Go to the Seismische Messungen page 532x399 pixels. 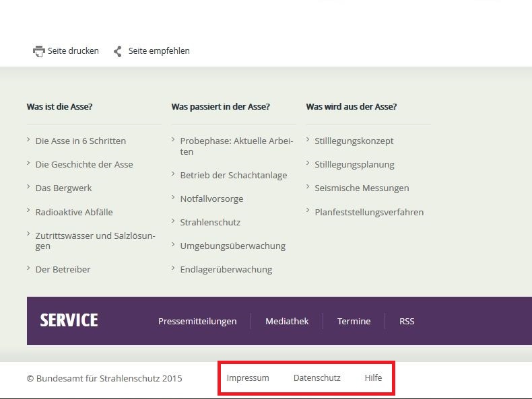tap(362, 188)
